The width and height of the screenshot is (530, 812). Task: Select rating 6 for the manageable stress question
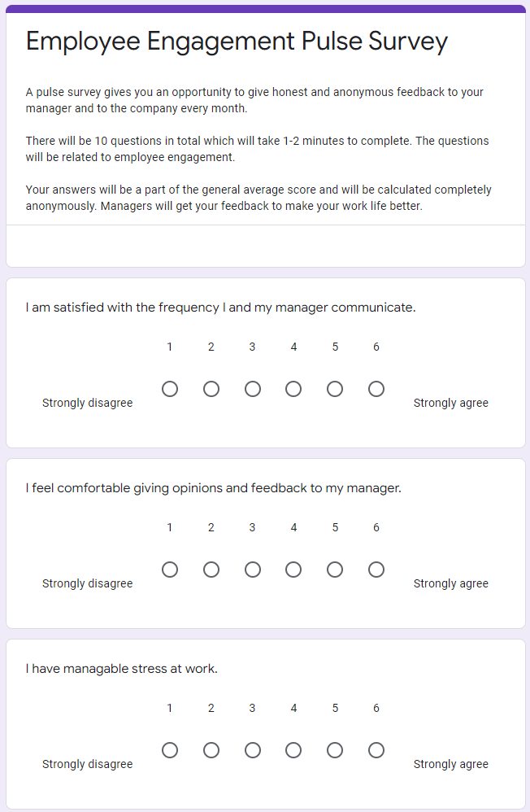[x=376, y=750]
